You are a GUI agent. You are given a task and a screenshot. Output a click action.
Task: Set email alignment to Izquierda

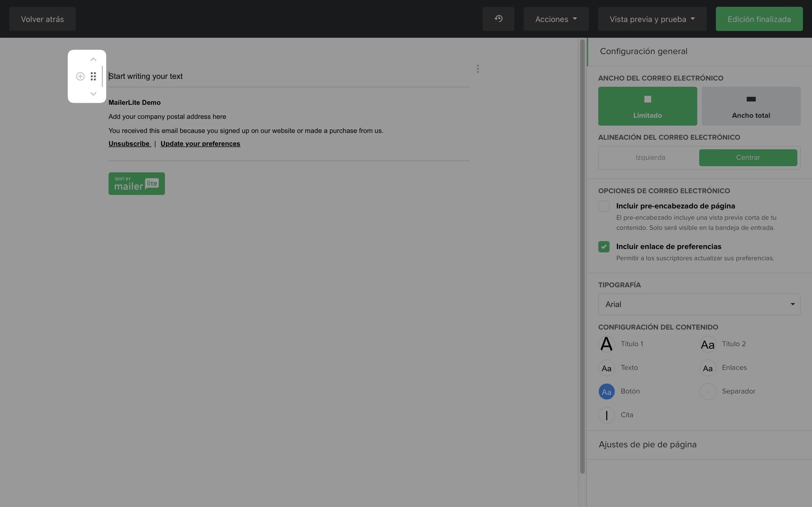(650, 158)
